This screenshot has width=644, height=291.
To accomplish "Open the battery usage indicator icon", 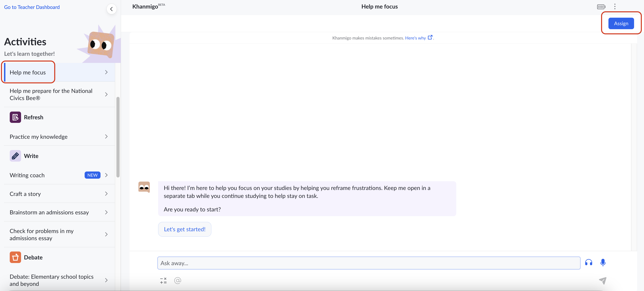I will tap(601, 7).
